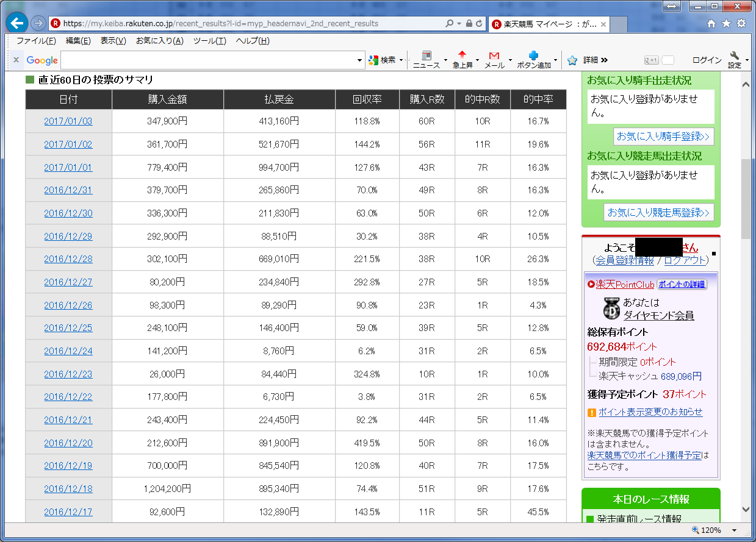The height and width of the screenshot is (542, 756).
Task: Click 詳細 to show more toolbar items
Action: (596, 60)
